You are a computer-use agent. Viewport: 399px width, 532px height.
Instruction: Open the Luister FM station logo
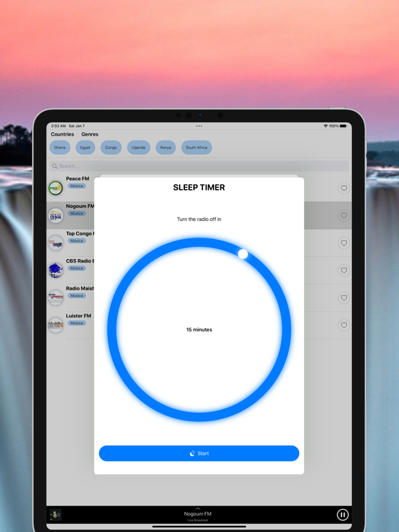tap(55, 326)
